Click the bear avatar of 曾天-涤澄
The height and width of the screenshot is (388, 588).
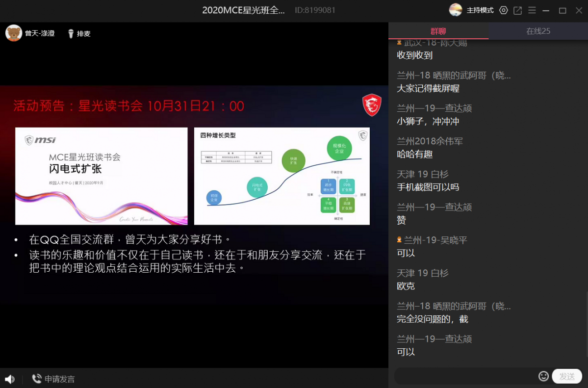(x=14, y=33)
